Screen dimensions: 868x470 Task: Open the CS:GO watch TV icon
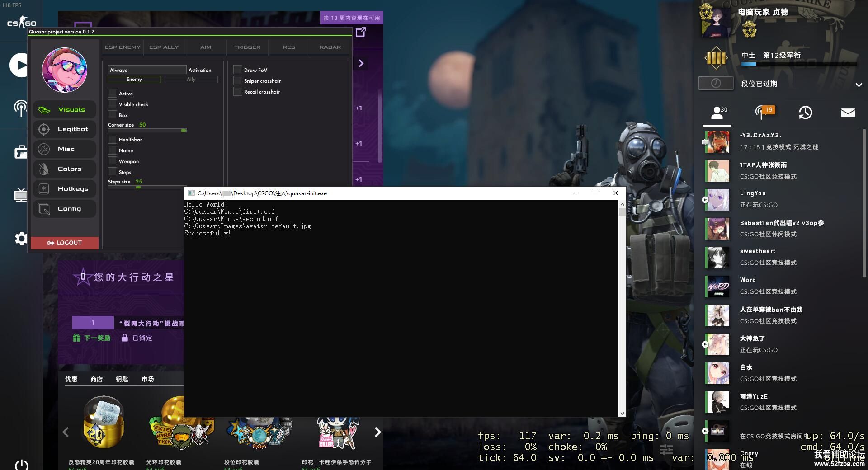20,195
